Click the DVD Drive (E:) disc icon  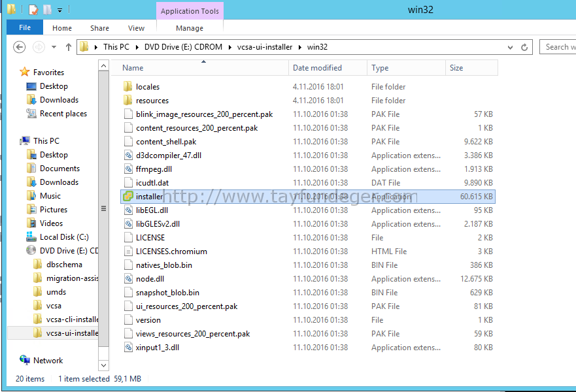[x=31, y=250]
